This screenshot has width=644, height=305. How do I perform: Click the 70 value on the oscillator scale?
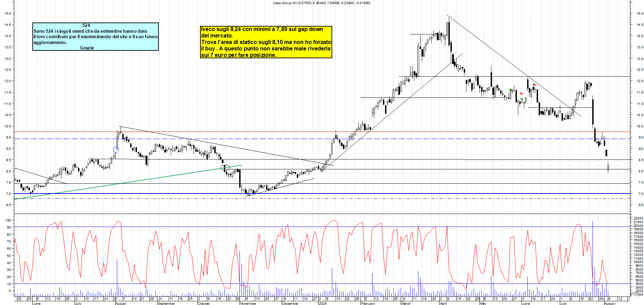[9, 241]
